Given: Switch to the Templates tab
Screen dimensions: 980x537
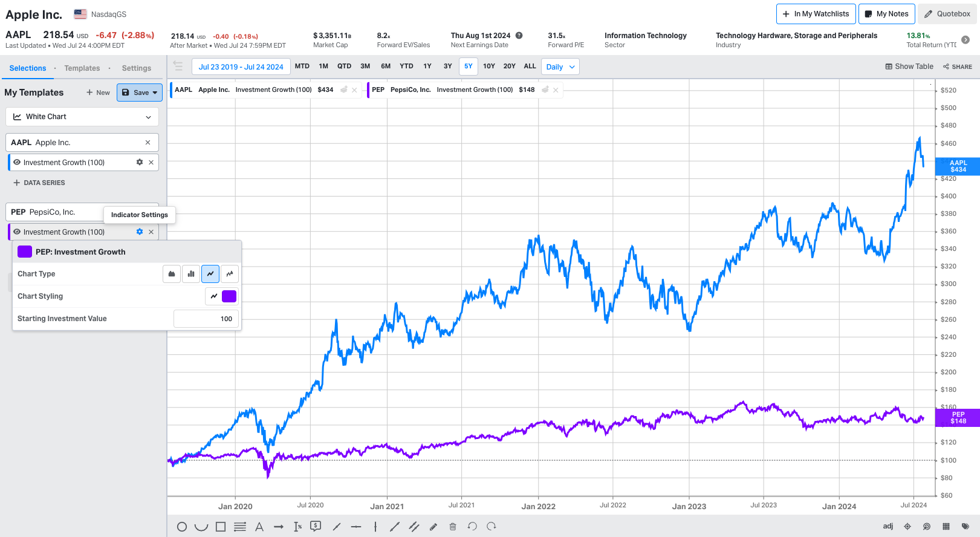Looking at the screenshot, I should pyautogui.click(x=82, y=68).
